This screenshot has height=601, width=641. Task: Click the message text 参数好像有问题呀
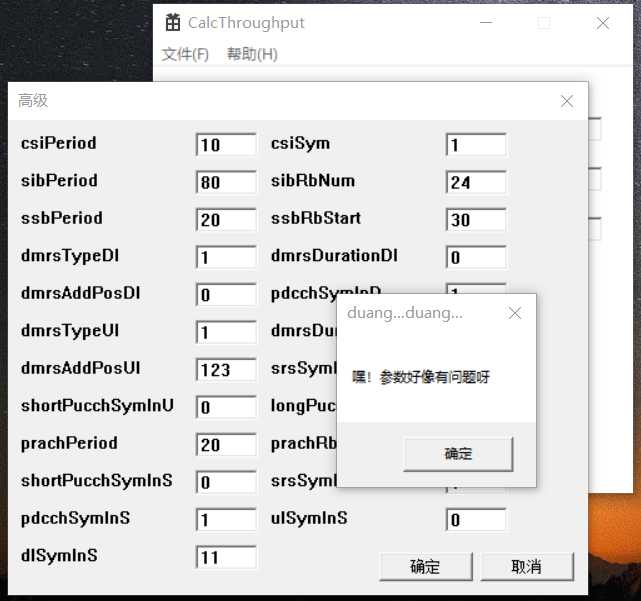pos(435,377)
